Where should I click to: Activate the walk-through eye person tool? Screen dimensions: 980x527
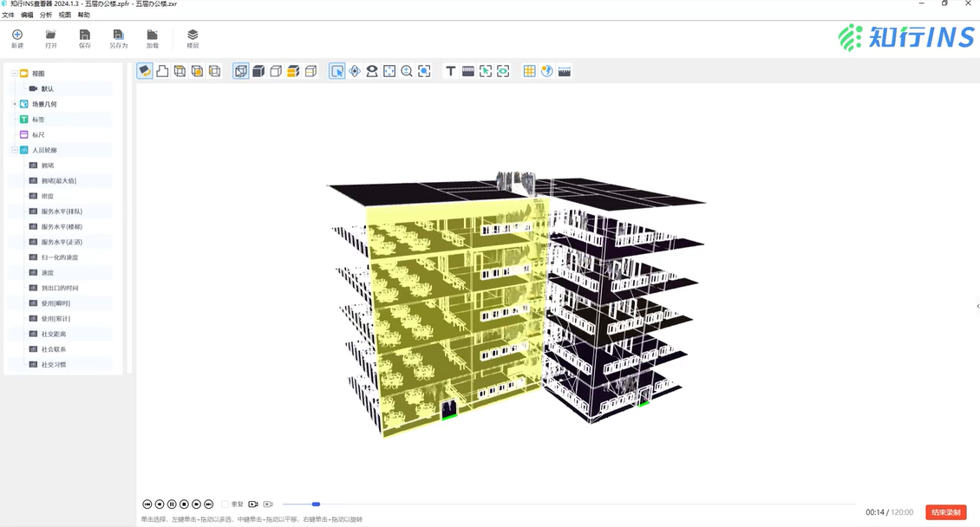tap(372, 71)
